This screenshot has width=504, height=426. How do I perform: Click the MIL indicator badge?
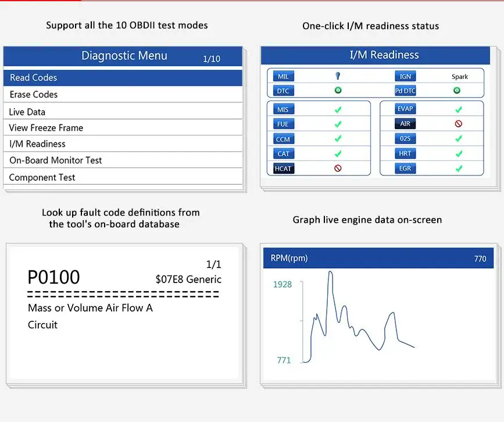[283, 76]
